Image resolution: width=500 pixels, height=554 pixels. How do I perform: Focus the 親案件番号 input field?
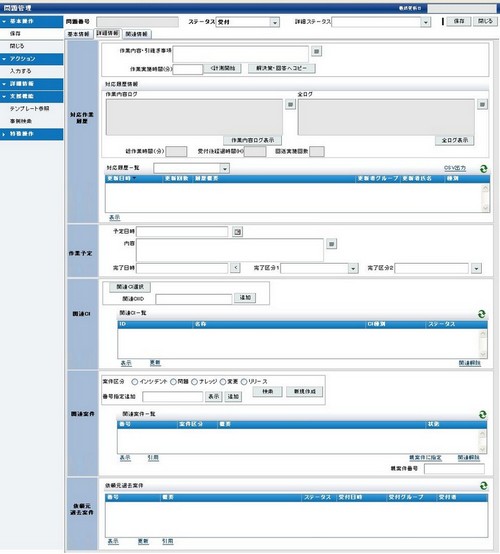pyautogui.click(x=454, y=469)
